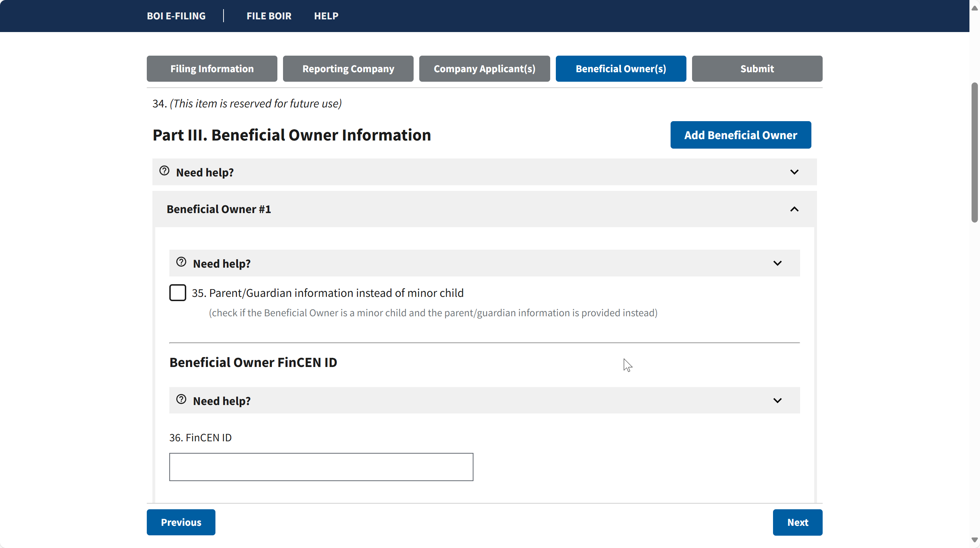
Task: Expand Need help chevron above FinCEN ID field
Action: [x=777, y=400]
